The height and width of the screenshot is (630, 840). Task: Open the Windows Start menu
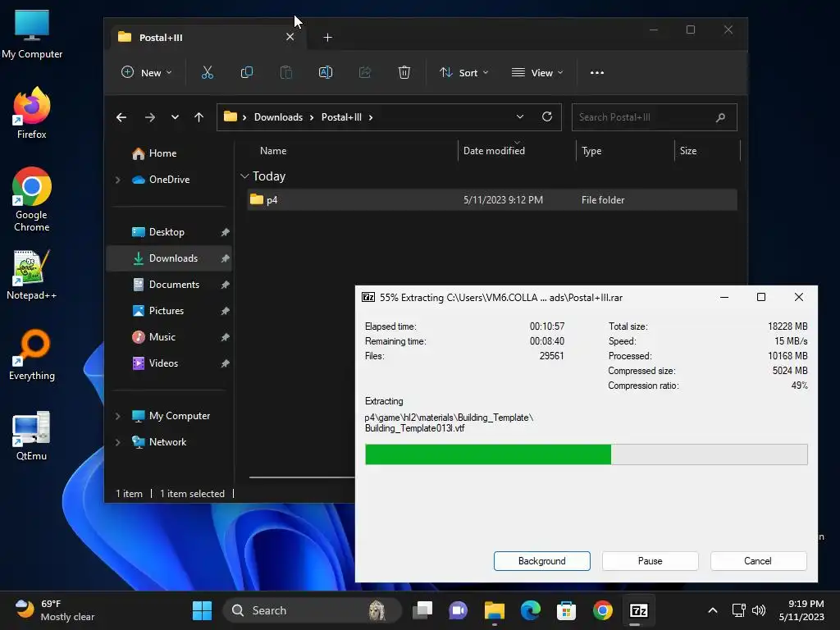(x=202, y=610)
